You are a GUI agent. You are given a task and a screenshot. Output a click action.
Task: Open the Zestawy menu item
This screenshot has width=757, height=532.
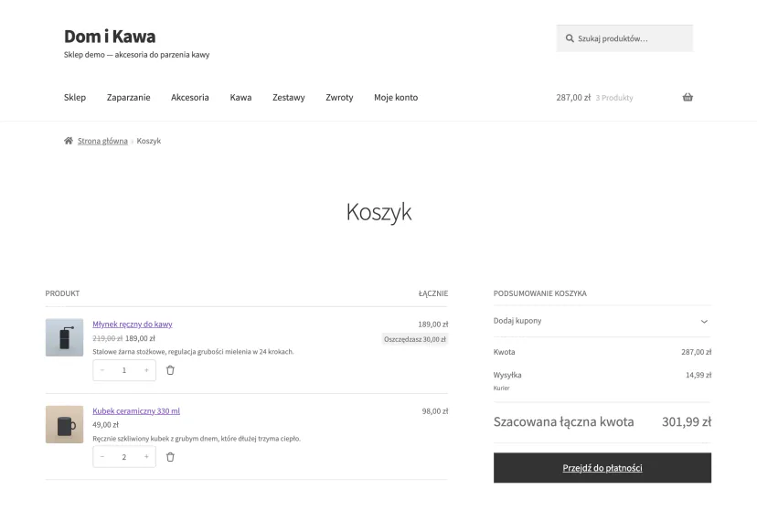[289, 97]
